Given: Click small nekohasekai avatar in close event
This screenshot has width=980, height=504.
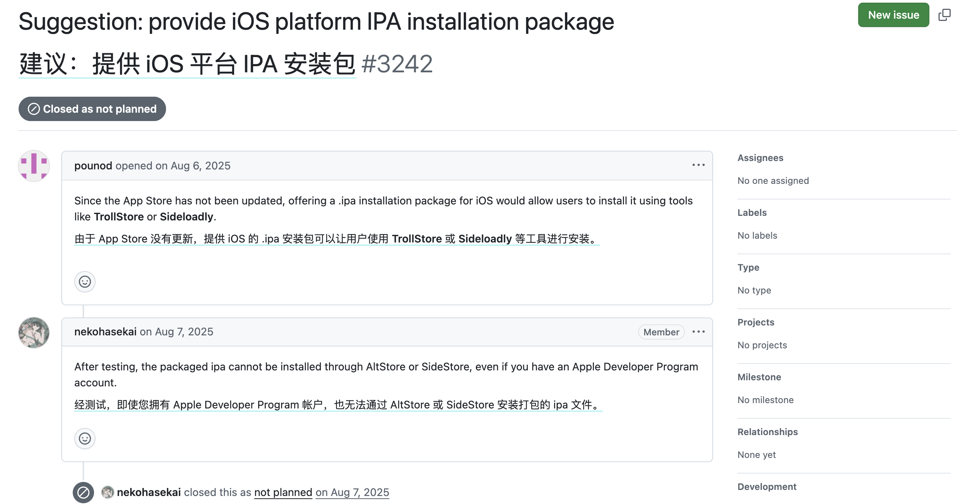Looking at the screenshot, I should coord(108,492).
